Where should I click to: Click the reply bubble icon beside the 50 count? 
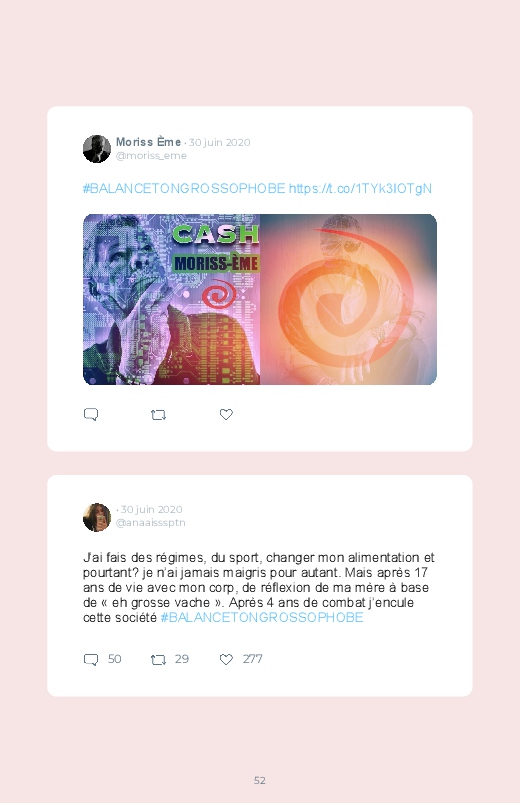coord(91,659)
